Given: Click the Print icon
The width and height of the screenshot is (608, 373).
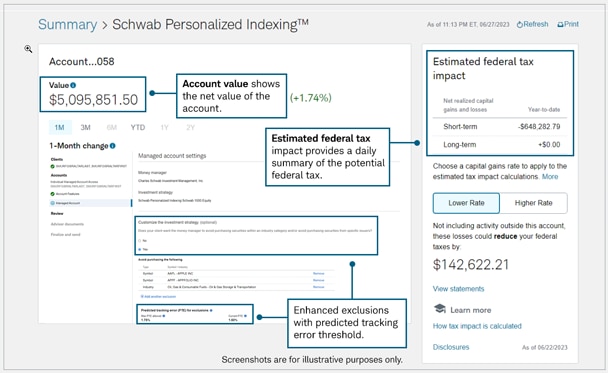Looking at the screenshot, I should click(560, 24).
